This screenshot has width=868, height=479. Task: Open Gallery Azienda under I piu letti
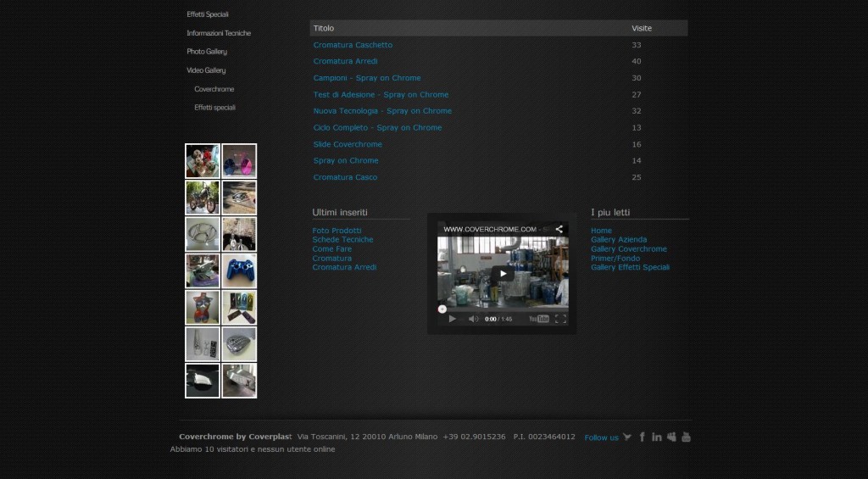(619, 240)
